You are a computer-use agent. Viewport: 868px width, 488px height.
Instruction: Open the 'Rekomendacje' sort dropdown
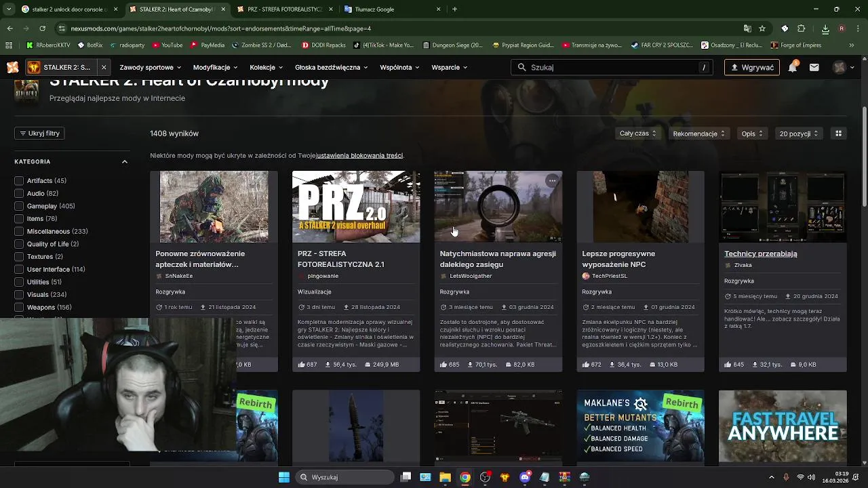pyautogui.click(x=698, y=134)
